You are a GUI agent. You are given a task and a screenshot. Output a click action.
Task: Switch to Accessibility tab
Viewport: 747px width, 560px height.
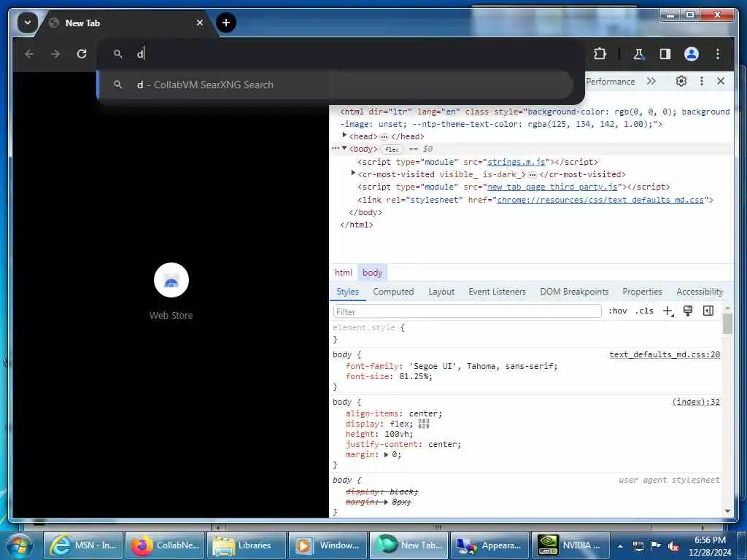(700, 292)
